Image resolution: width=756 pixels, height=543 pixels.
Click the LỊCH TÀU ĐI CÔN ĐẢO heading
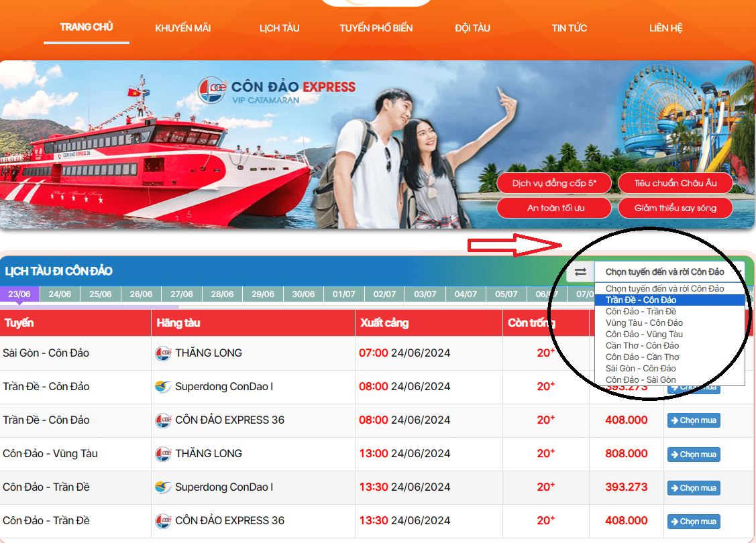[59, 271]
